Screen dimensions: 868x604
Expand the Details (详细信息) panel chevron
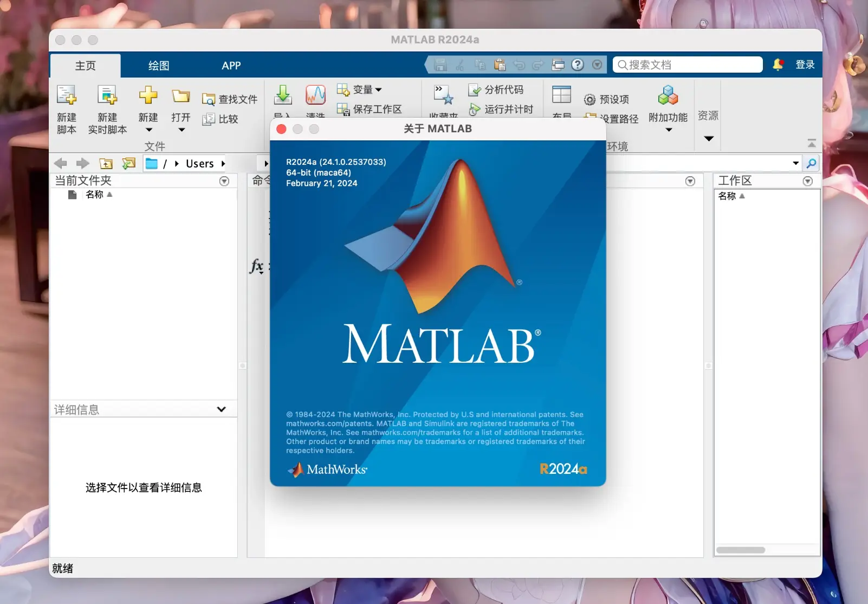coord(221,409)
